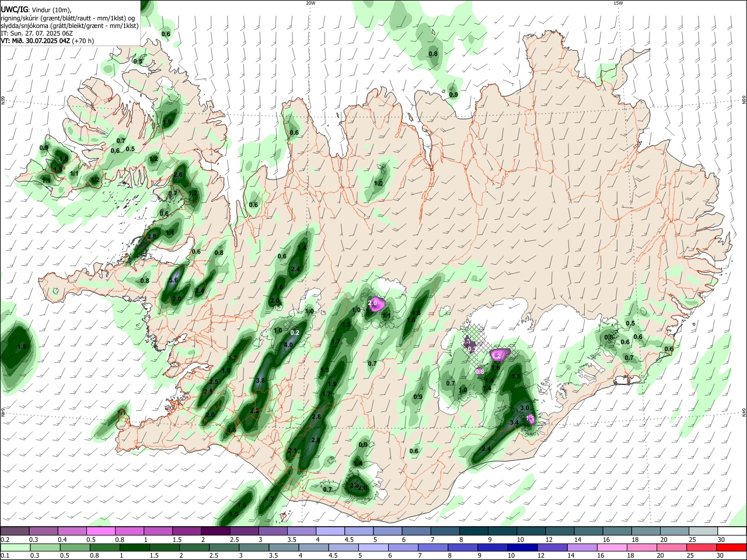Click the 3.0 rainfall value on the map

pyautogui.click(x=525, y=408)
